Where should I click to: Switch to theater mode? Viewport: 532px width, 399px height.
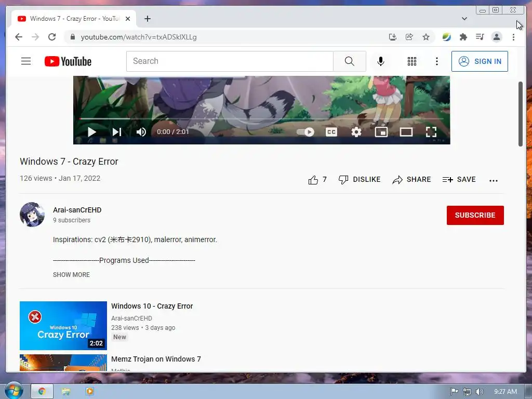(x=406, y=132)
